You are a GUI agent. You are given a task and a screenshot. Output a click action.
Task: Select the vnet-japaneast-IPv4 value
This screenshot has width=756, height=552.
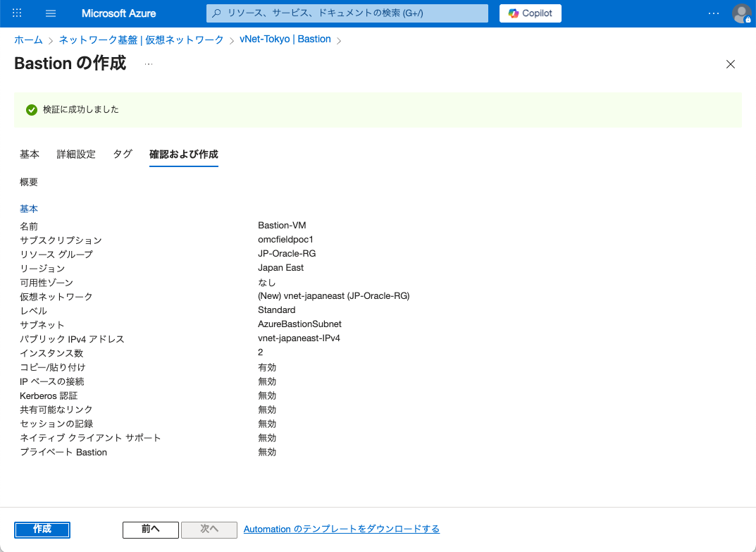coord(299,338)
